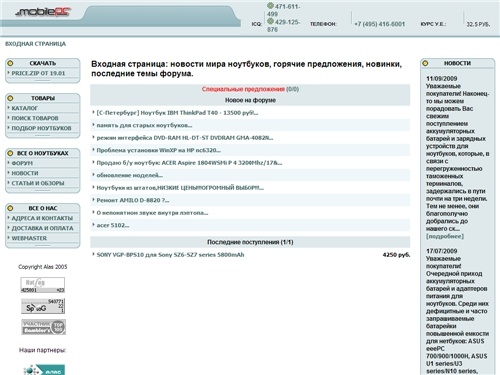This screenshot has width=500, height=375.
Task: Open ВХОДНАЯ СТРАНИЦА breadcrumb link
Action: pos(35,44)
